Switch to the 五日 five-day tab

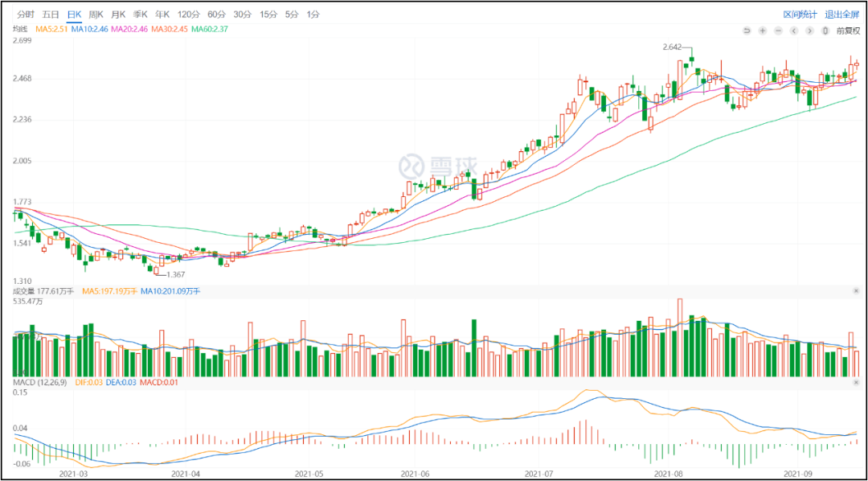coord(51,15)
